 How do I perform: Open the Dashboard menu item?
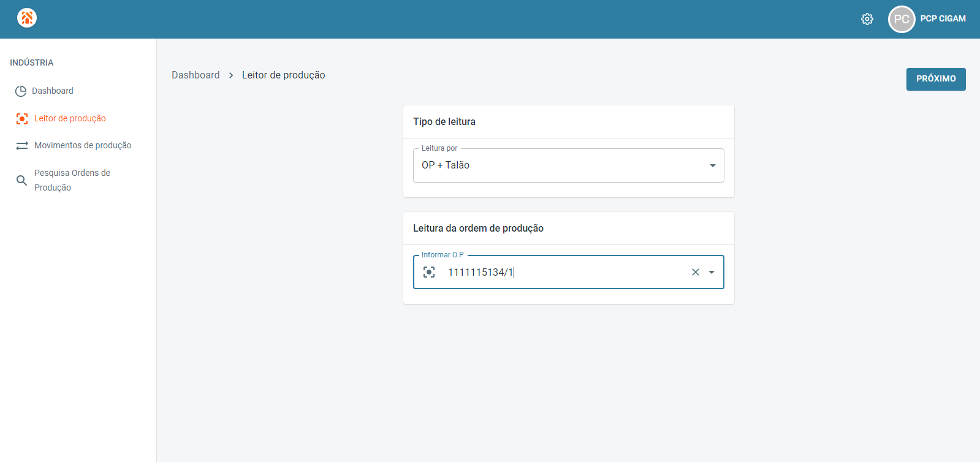click(x=53, y=91)
